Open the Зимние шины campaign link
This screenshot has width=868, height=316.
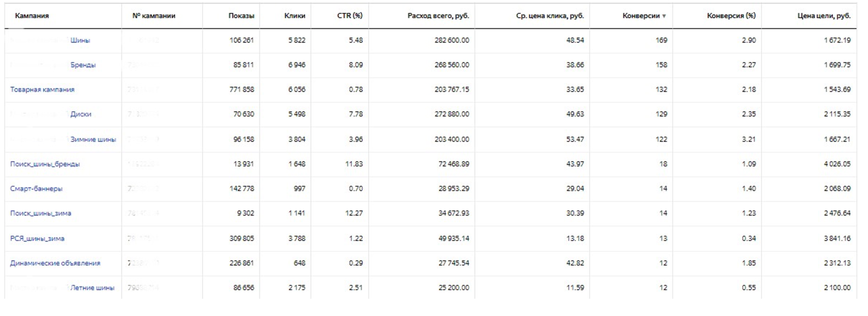pos(93,139)
